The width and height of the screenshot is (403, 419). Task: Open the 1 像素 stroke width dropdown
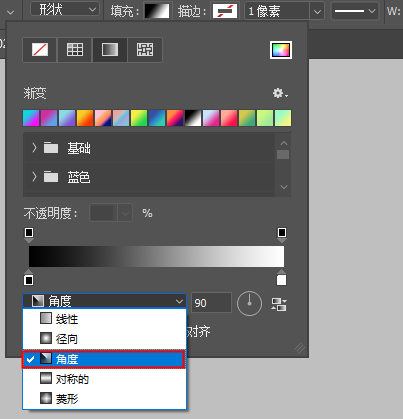point(317,12)
